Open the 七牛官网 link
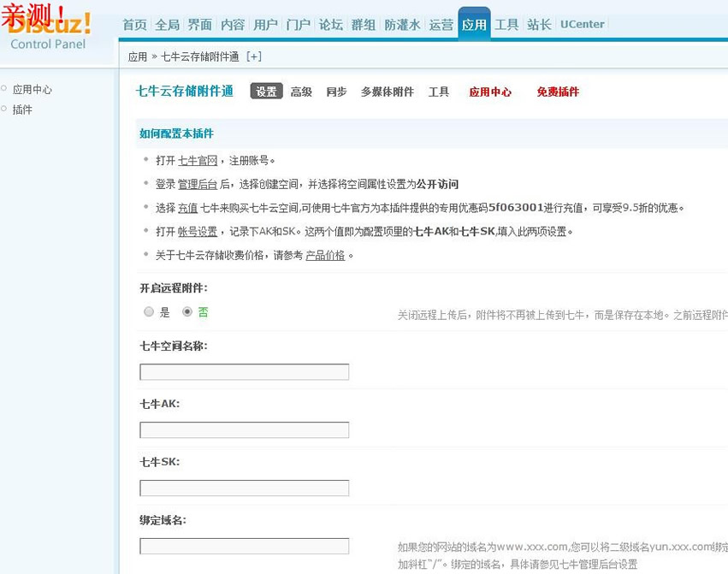This screenshot has width=728, height=574. pyautogui.click(x=198, y=160)
